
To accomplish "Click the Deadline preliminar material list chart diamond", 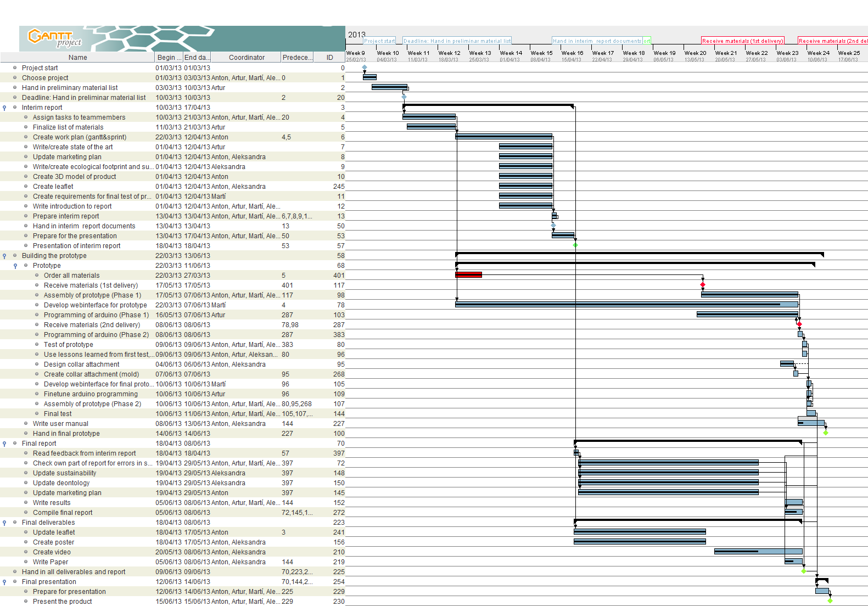I will 404,97.
